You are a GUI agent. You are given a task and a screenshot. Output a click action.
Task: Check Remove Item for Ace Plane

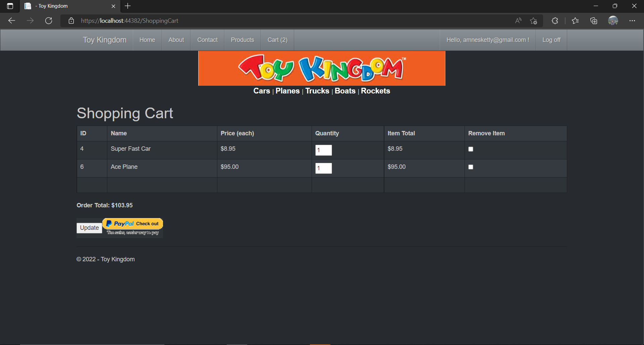(x=471, y=167)
